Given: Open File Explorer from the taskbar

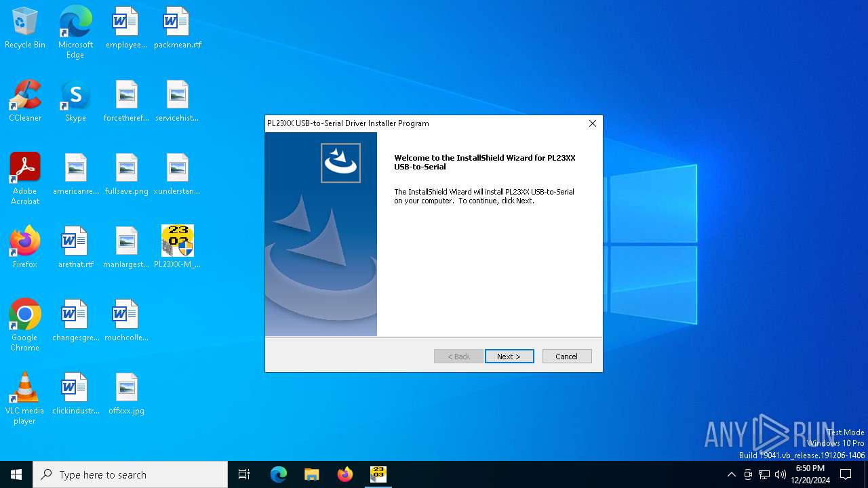Looking at the screenshot, I should (x=312, y=474).
